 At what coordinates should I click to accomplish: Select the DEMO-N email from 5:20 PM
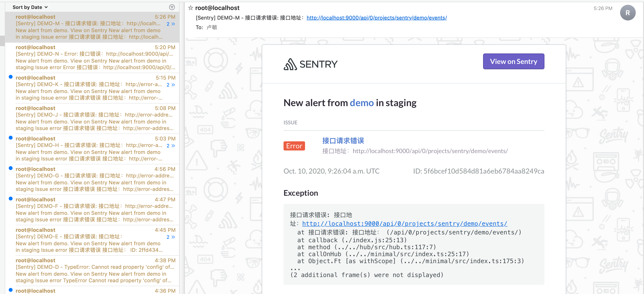point(92,57)
